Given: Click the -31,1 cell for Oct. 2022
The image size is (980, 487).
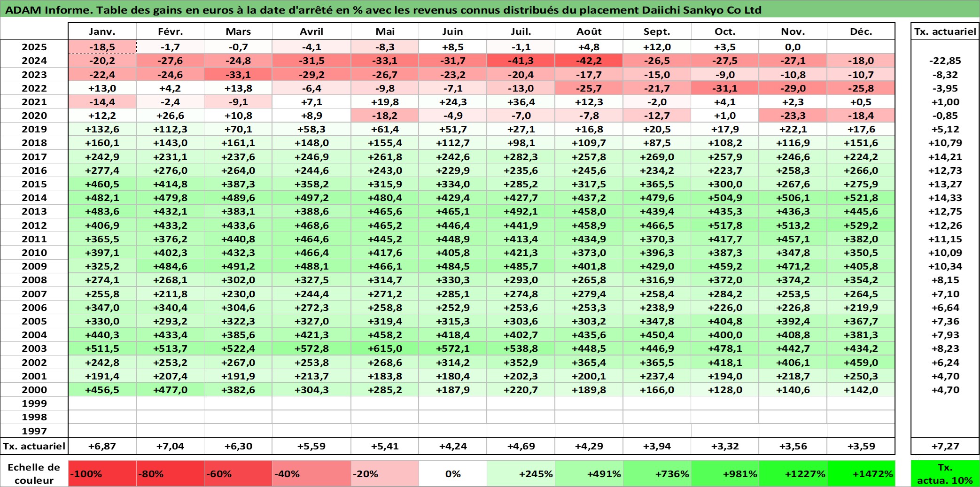Looking at the screenshot, I should (x=725, y=88).
